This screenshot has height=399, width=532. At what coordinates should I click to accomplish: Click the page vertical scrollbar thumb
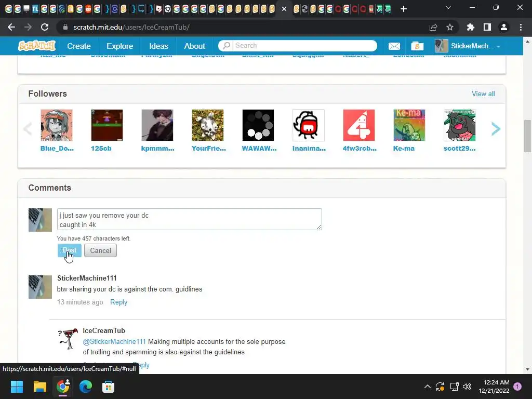click(x=528, y=136)
